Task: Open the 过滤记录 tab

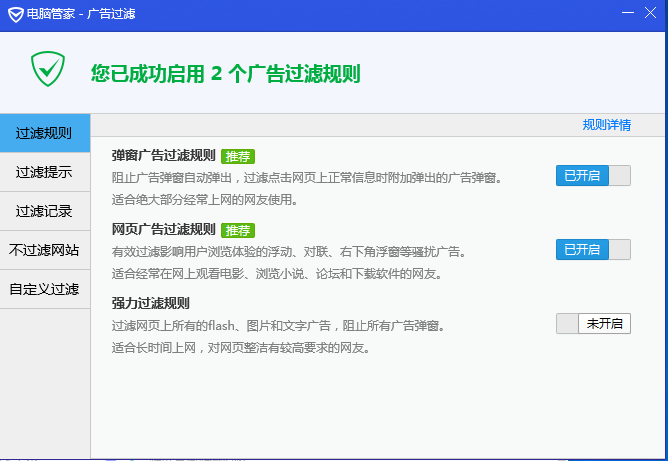Action: [44, 211]
